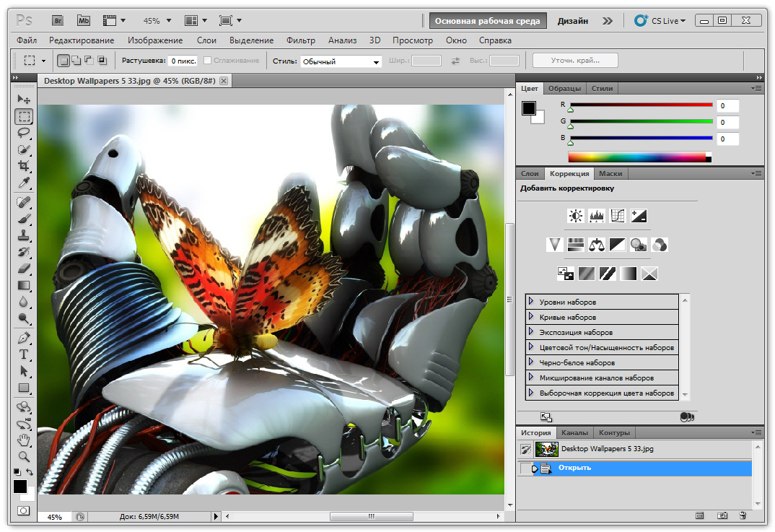
Task: Select the Zoom magnifier tool
Action: click(x=24, y=456)
